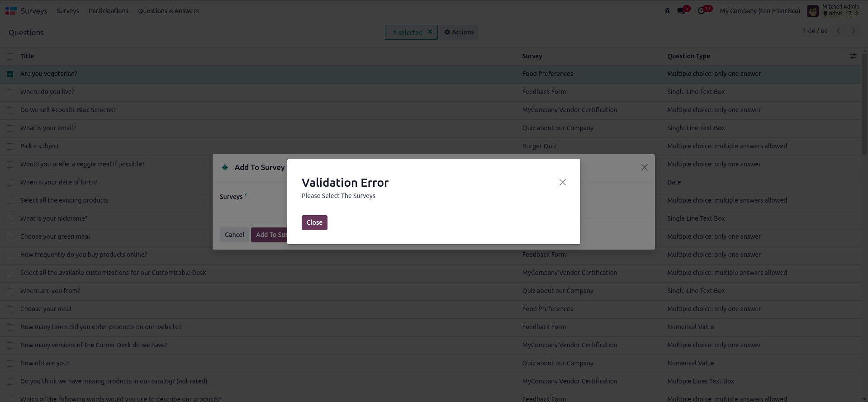Viewport: 868px width, 402px height.
Task: Open the Participations menu
Action: 109,11
